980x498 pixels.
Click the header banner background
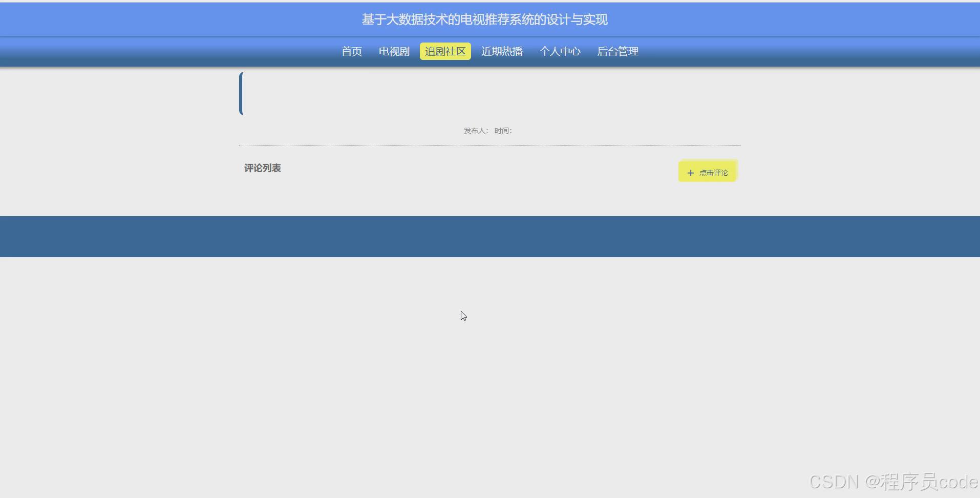[x=154, y=19]
